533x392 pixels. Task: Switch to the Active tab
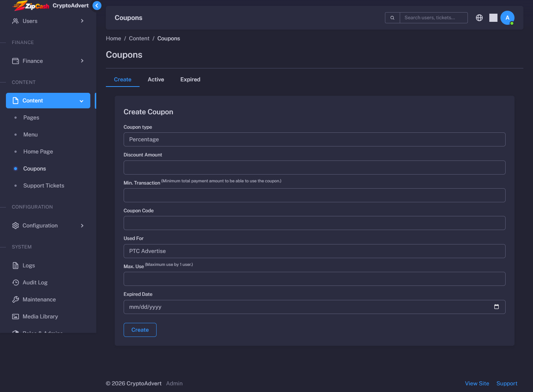point(156,80)
